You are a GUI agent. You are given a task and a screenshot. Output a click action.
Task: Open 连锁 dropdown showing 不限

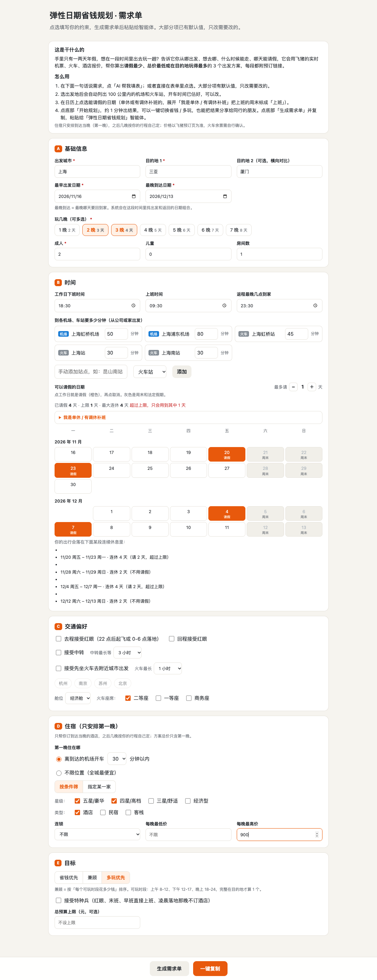pos(98,834)
